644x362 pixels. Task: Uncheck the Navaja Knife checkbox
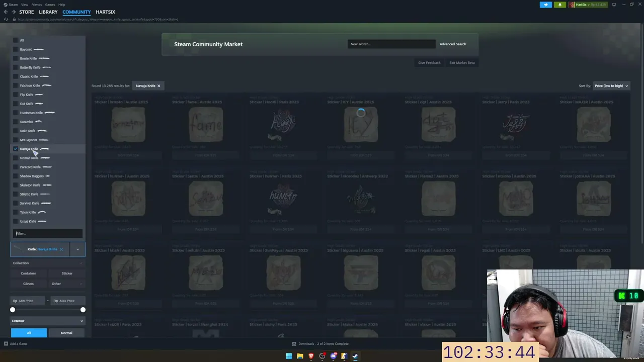[16, 149]
